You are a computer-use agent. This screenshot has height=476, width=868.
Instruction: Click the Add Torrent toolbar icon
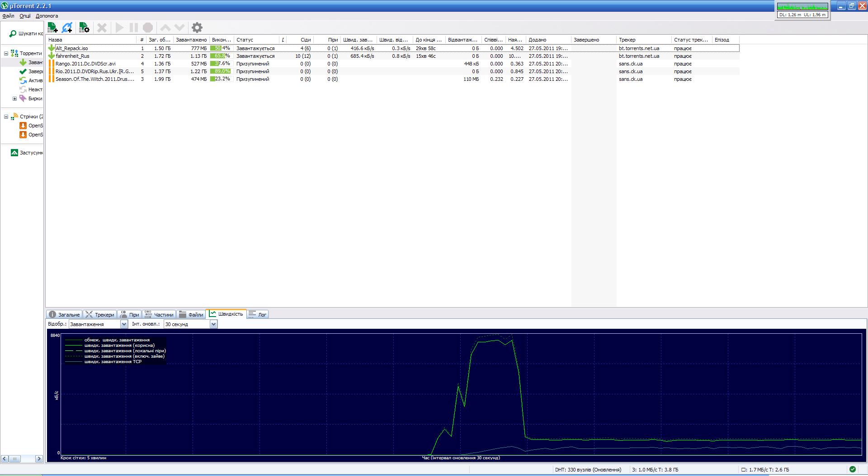(x=52, y=28)
